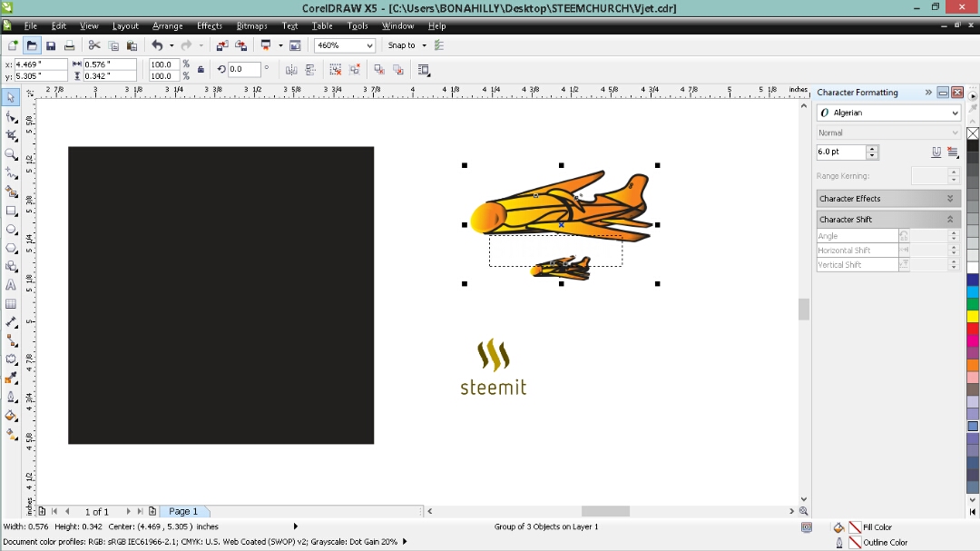
Task: Select the Polygon tool
Action: coord(11,249)
